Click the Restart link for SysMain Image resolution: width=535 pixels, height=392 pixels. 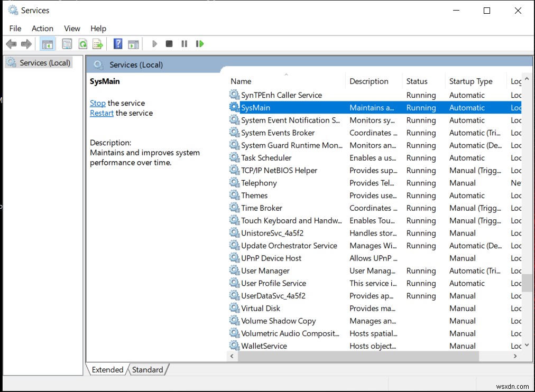(102, 113)
